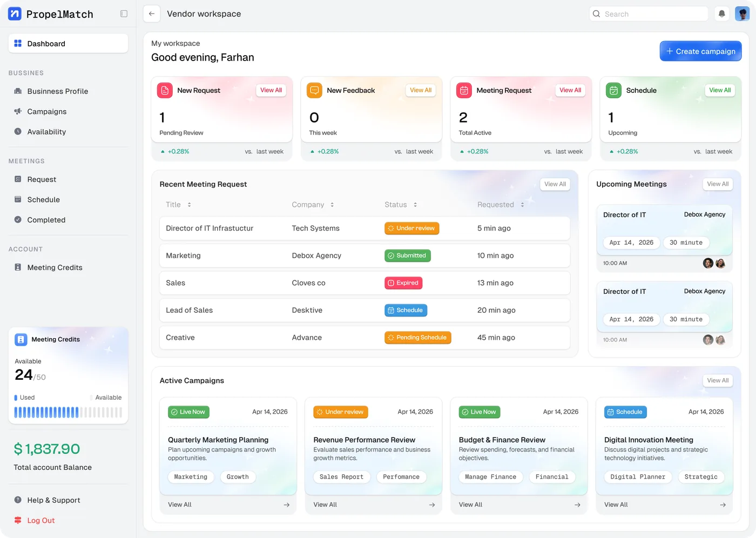Click the Schedule card calendar-check icon

[x=613, y=90]
